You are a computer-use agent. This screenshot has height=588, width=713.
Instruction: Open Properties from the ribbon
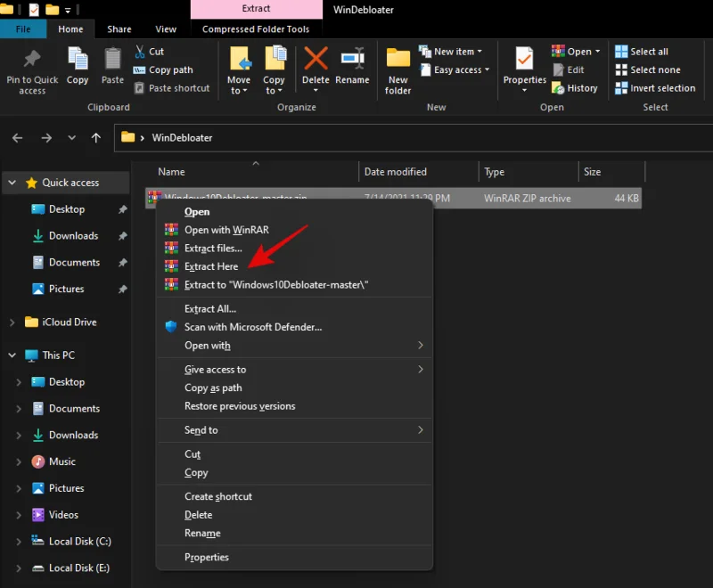[x=524, y=61]
